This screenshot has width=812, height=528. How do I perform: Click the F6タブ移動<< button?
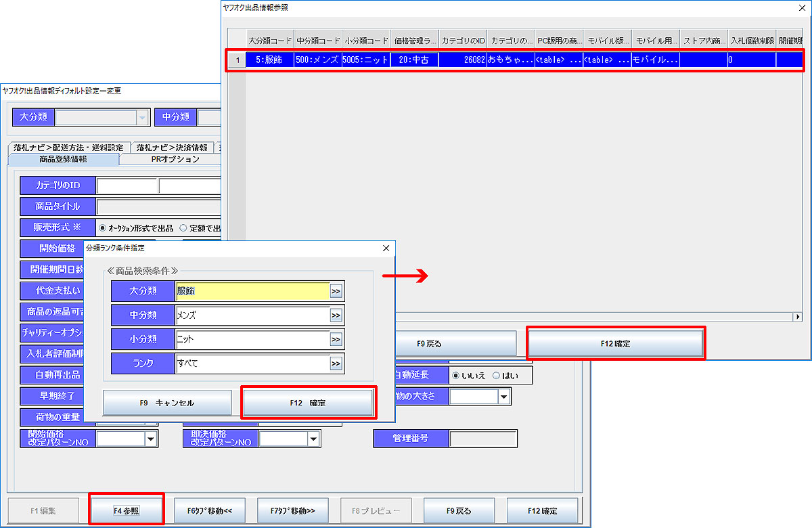point(210,510)
